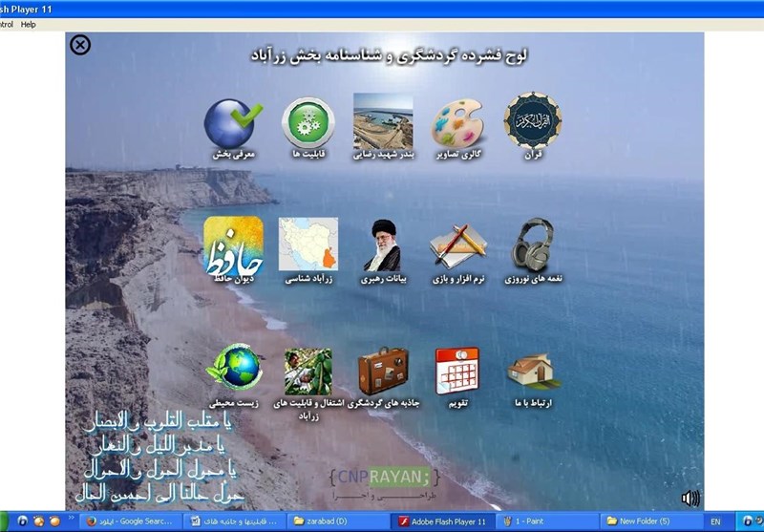764x532 pixels.
Task: Open the tourism attractions suitcase icon
Action: (x=382, y=372)
